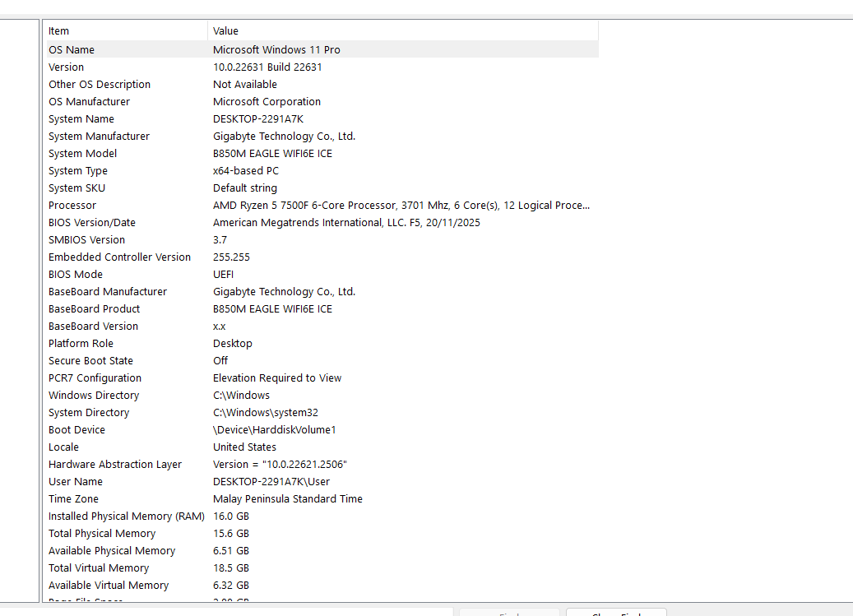853x616 pixels.
Task: Select the SMBIOS Version label
Action: point(86,240)
